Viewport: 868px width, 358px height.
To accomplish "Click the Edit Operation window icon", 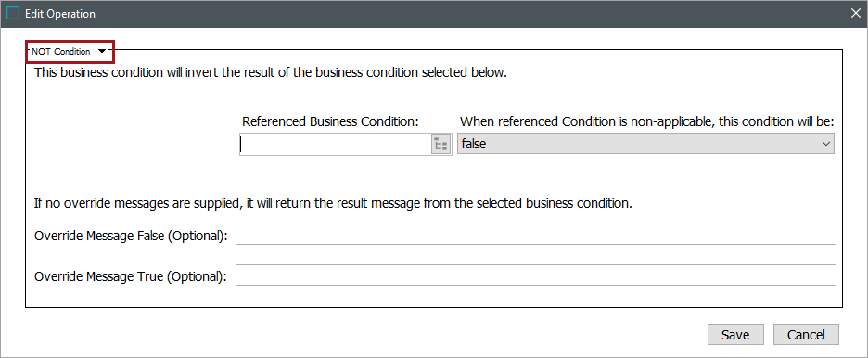I will point(13,14).
